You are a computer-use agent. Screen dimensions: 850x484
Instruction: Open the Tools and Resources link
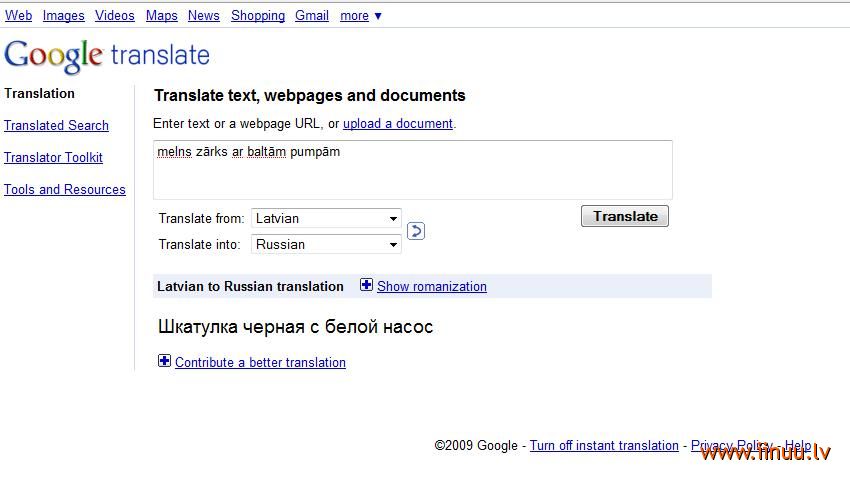coord(65,189)
